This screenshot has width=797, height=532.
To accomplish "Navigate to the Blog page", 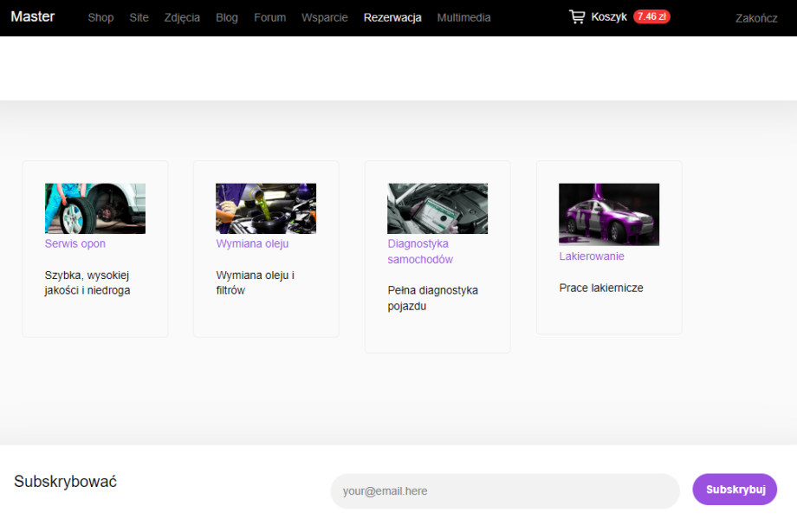I will (227, 17).
